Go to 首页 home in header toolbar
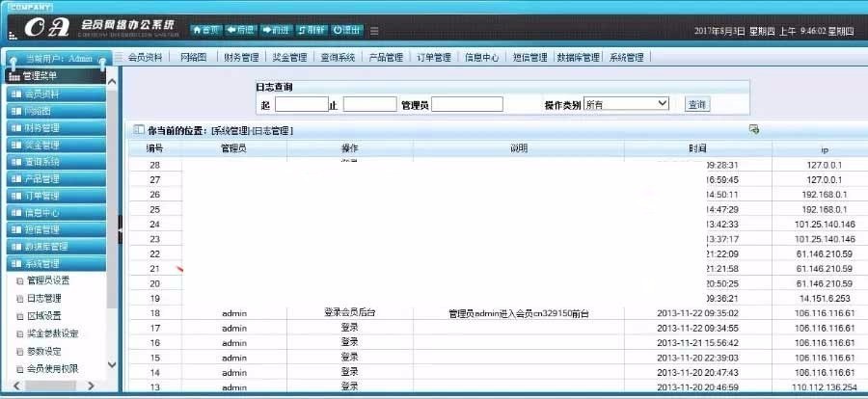The width and height of the screenshot is (868, 399). click(206, 30)
